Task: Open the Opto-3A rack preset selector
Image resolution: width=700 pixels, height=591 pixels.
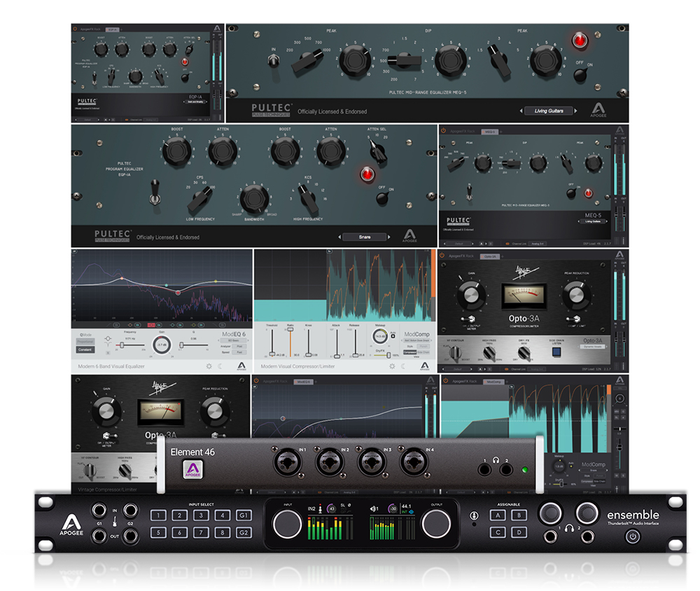Action: coord(592,347)
